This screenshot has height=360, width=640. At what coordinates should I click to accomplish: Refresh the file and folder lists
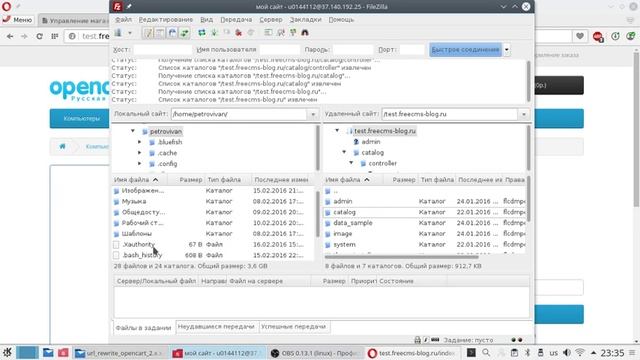pos(202,33)
